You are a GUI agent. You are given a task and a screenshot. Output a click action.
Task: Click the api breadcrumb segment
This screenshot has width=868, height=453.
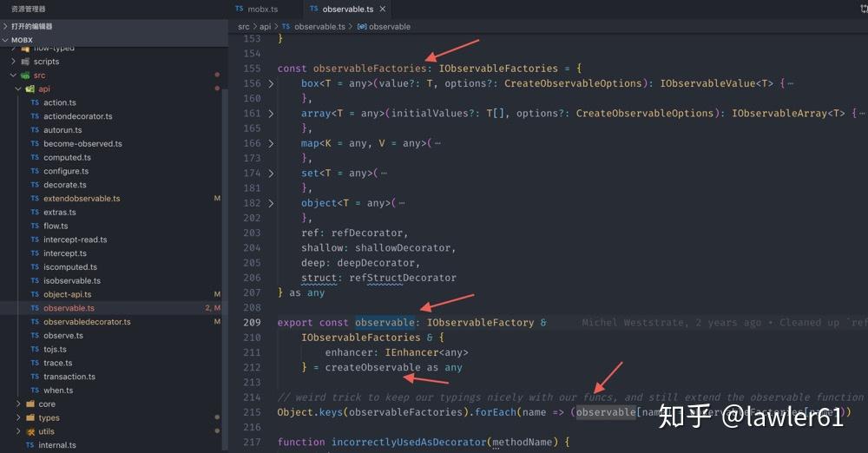tap(265, 27)
